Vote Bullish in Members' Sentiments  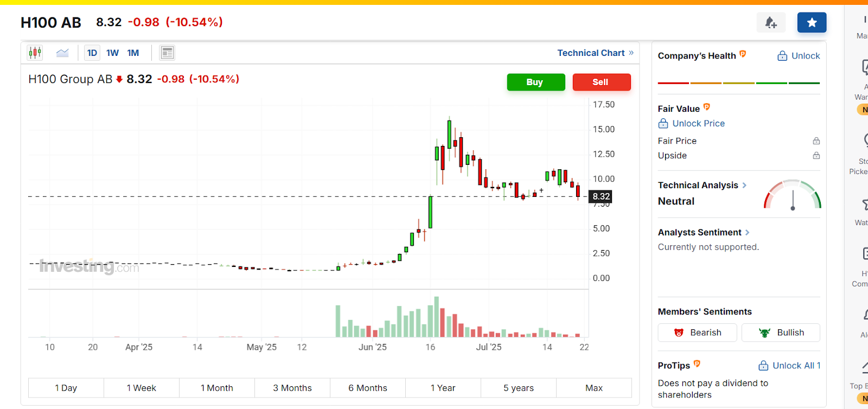click(781, 333)
